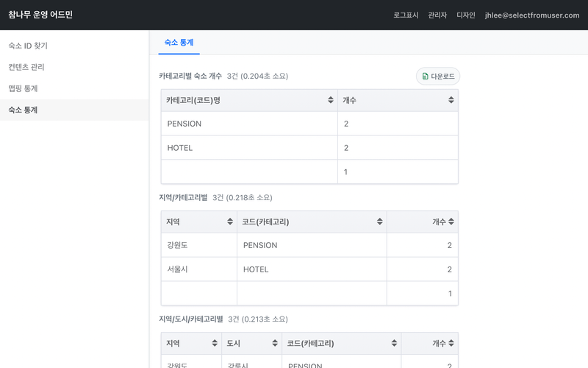This screenshot has height=368, width=588.
Task: Open the 관리자 link in header
Action: [437, 15]
